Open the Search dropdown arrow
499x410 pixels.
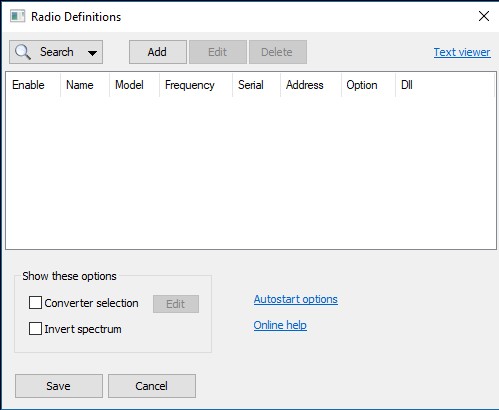[92, 53]
